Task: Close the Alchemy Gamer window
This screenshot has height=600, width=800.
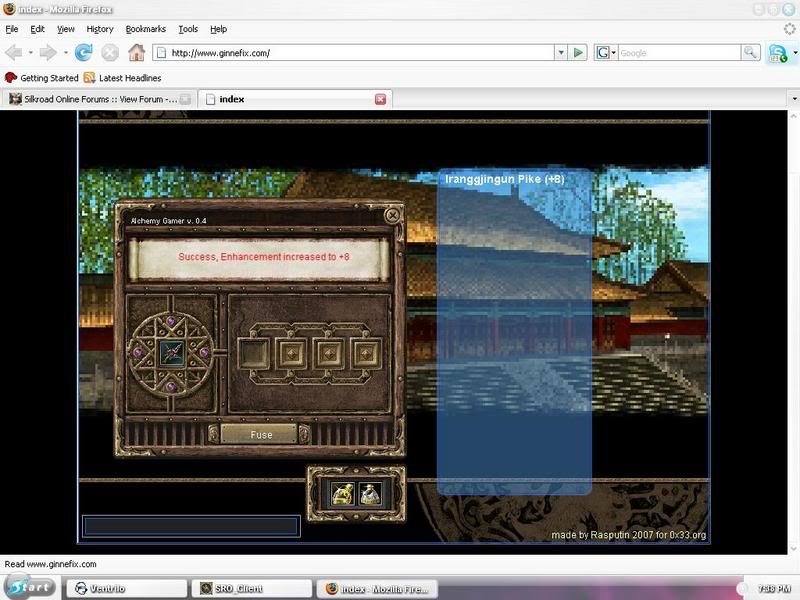Action: tap(393, 214)
